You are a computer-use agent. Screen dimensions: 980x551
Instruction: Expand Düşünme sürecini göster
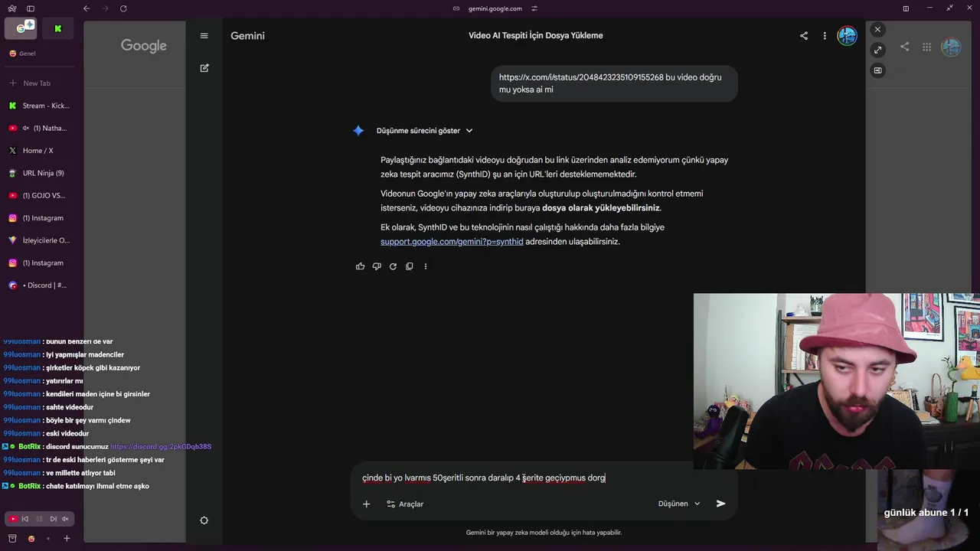424,131
